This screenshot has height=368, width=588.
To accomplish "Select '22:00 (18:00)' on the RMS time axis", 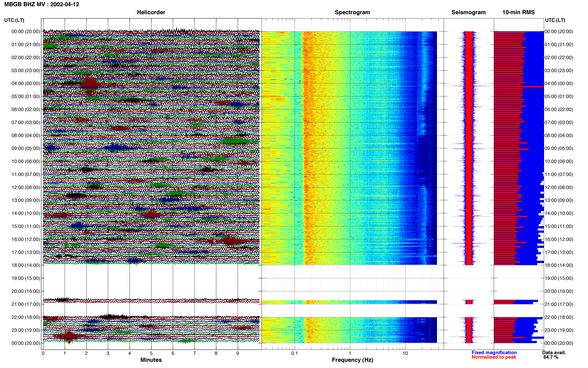I will [x=559, y=317].
